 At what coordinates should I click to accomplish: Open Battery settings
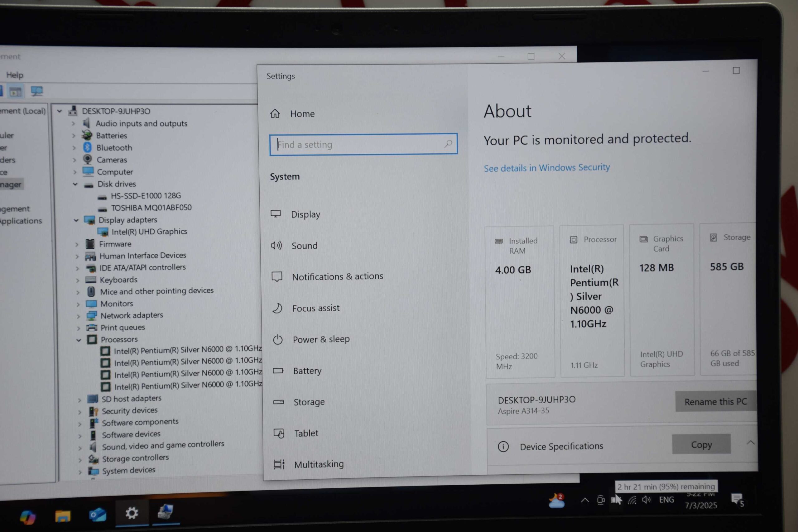(x=307, y=371)
